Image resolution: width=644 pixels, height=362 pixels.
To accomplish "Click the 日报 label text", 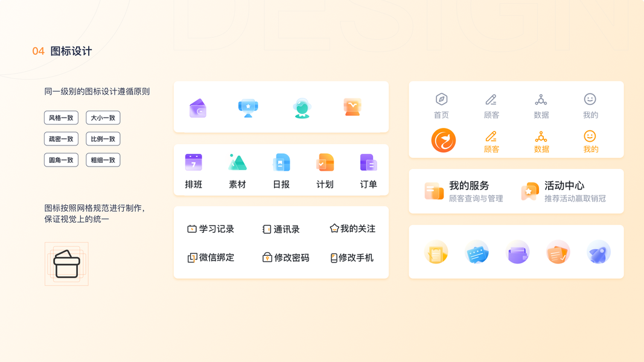I will coord(281,184).
